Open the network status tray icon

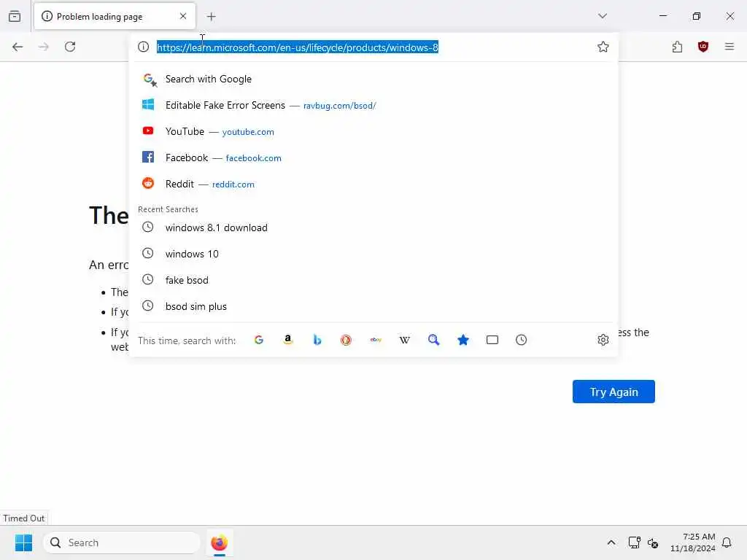coord(634,542)
